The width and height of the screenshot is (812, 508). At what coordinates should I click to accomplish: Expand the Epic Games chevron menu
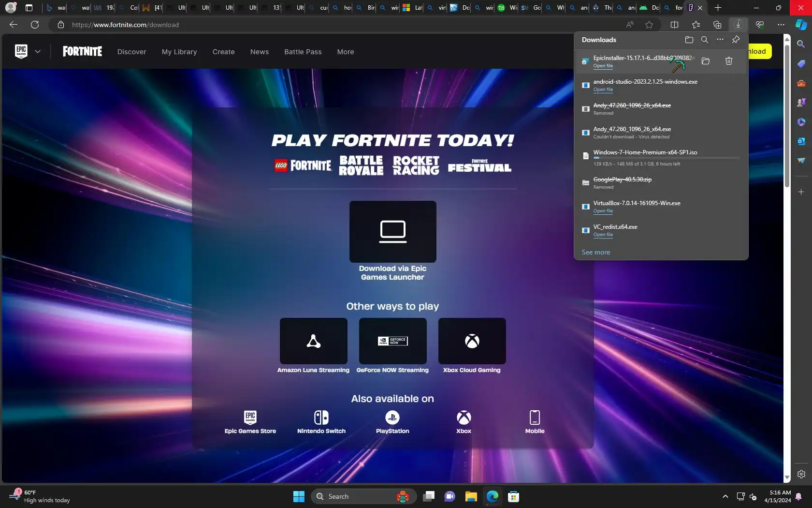coord(38,51)
